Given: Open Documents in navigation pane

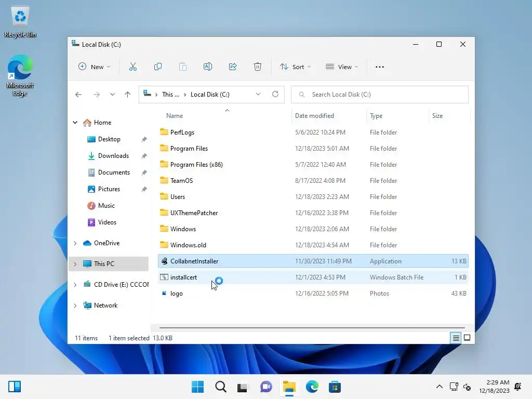Looking at the screenshot, I should click(x=114, y=172).
